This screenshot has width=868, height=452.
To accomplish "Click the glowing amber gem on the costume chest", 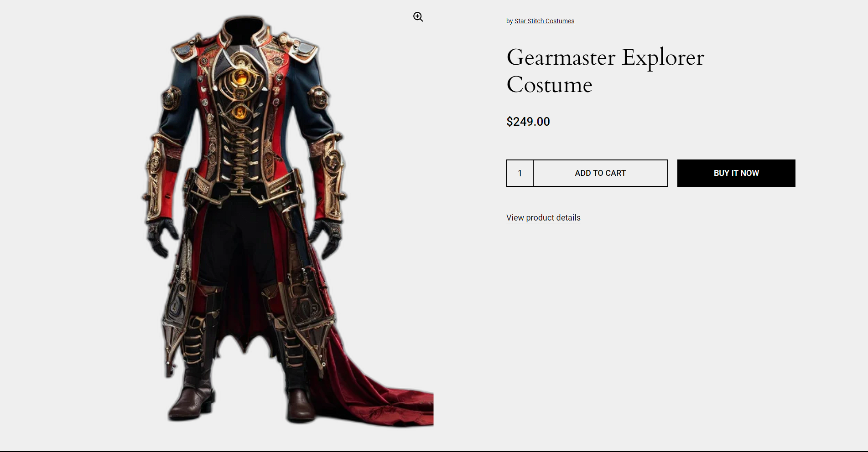I will (240, 78).
